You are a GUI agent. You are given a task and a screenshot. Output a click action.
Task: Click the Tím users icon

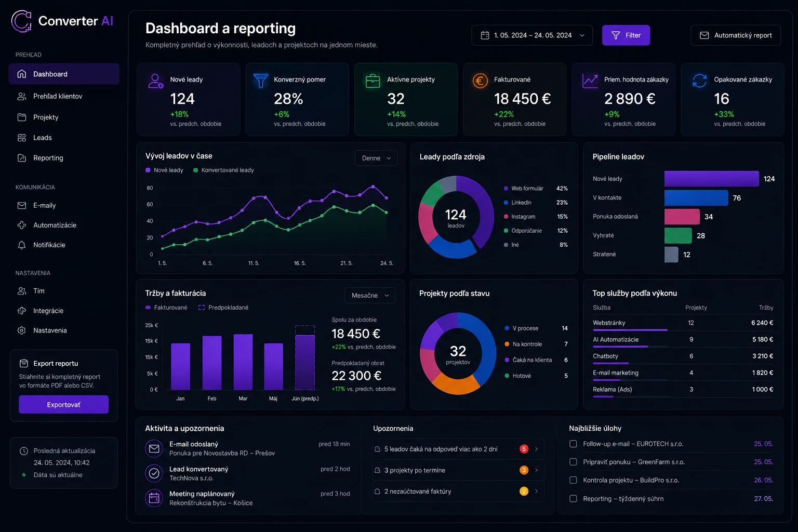pos(22,291)
